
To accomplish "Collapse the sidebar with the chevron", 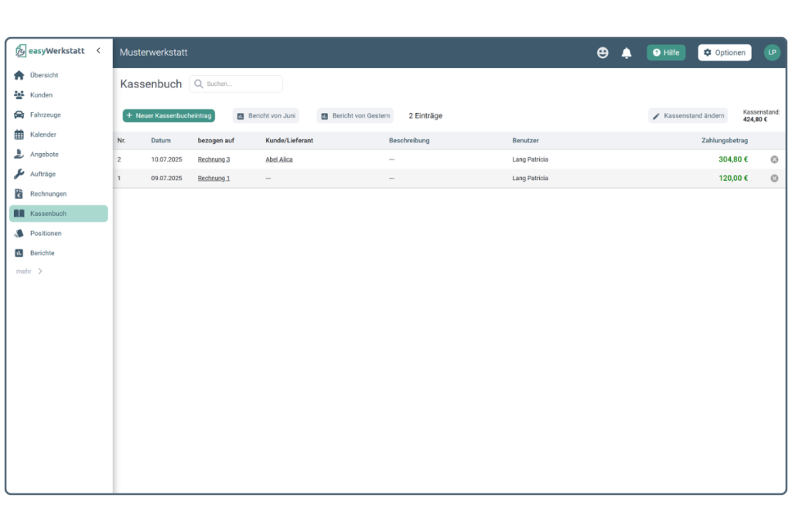I will point(98,51).
